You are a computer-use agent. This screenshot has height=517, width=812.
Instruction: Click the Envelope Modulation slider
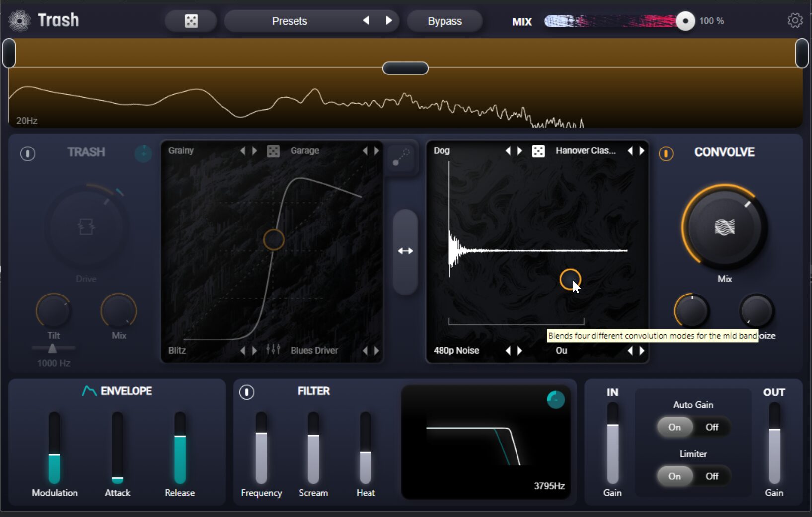pyautogui.click(x=54, y=447)
